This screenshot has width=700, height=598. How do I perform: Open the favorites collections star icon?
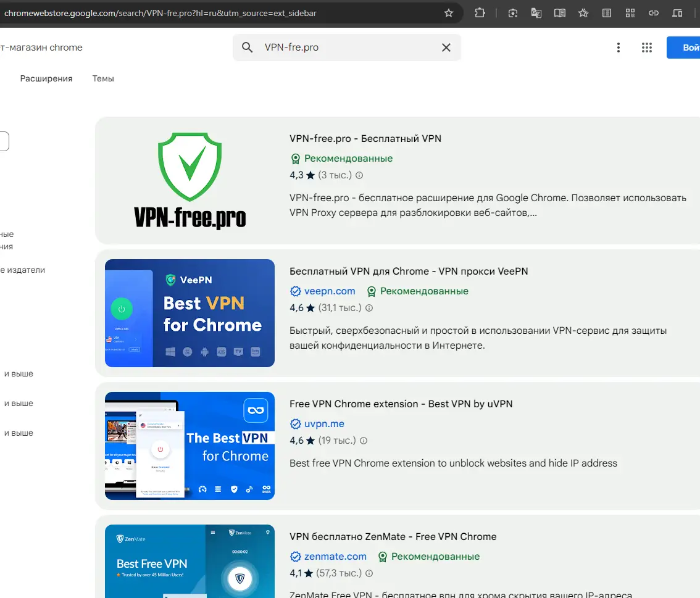tap(583, 13)
